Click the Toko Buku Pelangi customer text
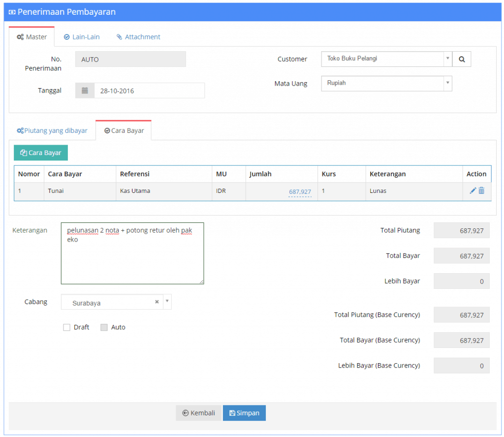The width and height of the screenshot is (504, 437). point(352,59)
